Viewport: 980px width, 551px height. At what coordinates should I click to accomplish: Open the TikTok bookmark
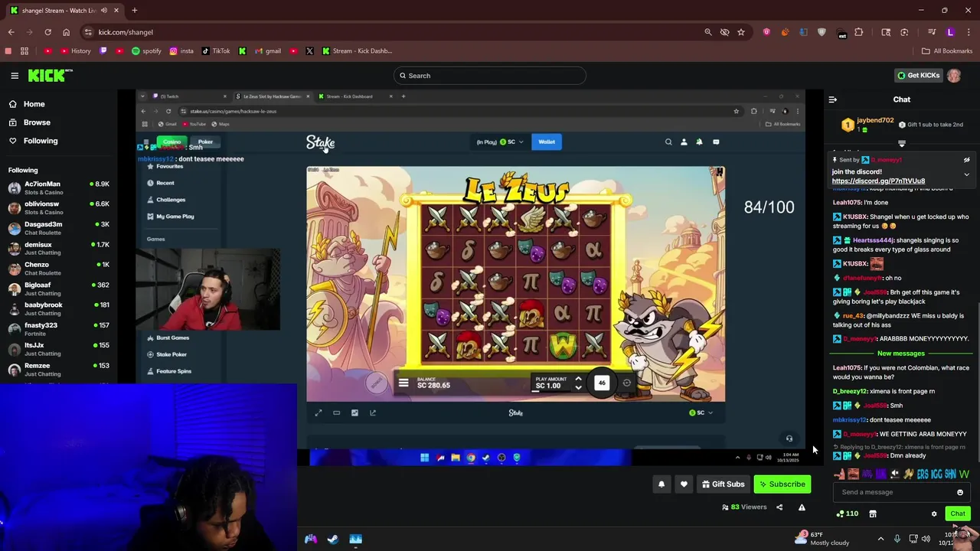[x=216, y=51]
